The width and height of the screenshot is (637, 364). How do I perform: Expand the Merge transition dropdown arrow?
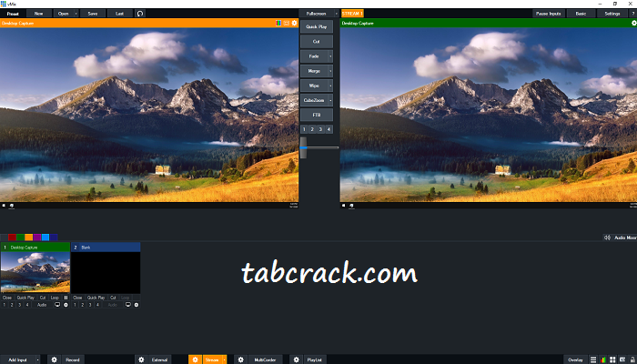click(x=330, y=71)
